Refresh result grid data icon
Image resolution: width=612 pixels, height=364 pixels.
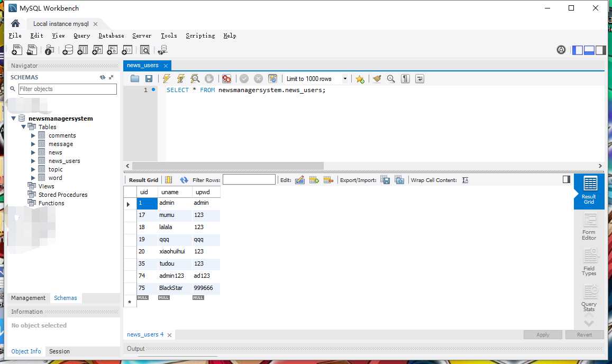coord(184,180)
